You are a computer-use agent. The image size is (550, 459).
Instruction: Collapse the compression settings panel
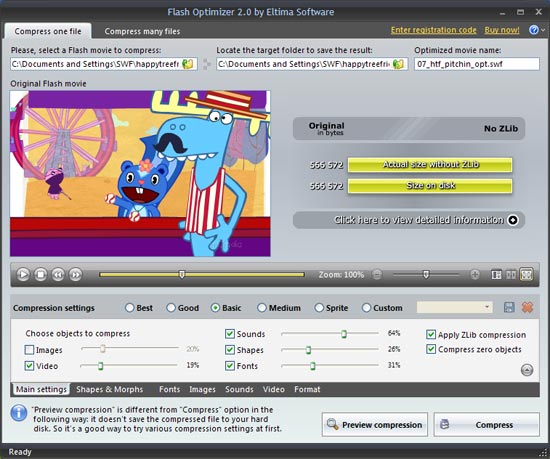coord(527,370)
